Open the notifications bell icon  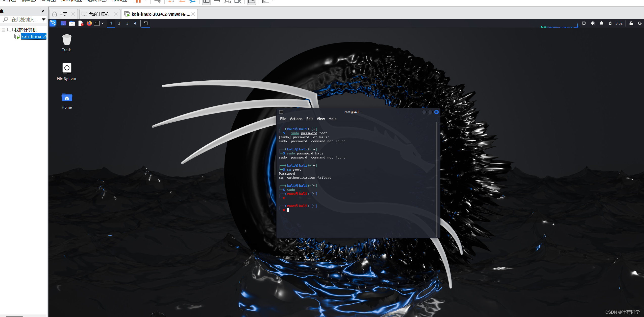click(602, 23)
